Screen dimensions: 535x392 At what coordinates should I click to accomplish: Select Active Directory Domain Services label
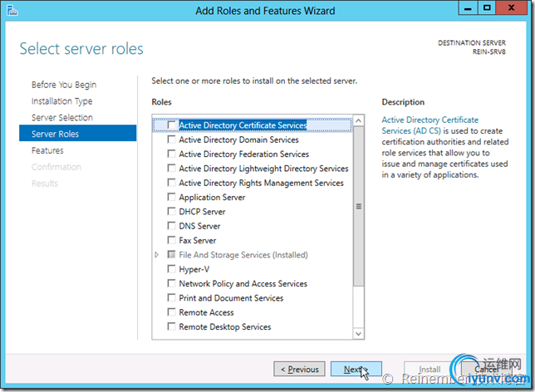click(239, 140)
